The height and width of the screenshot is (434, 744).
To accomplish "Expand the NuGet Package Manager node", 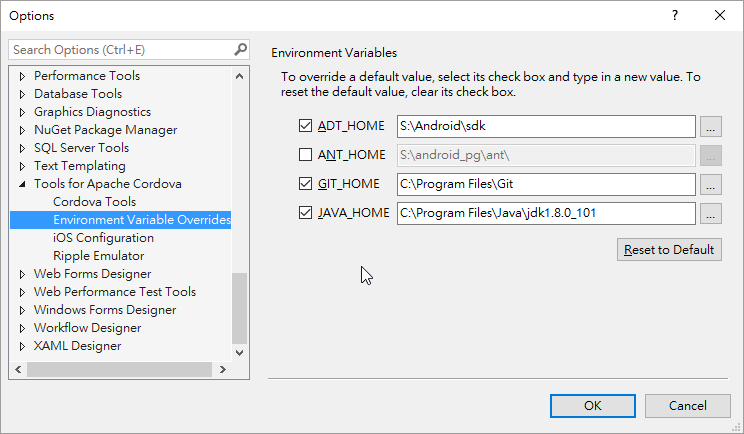I will pyautogui.click(x=23, y=130).
